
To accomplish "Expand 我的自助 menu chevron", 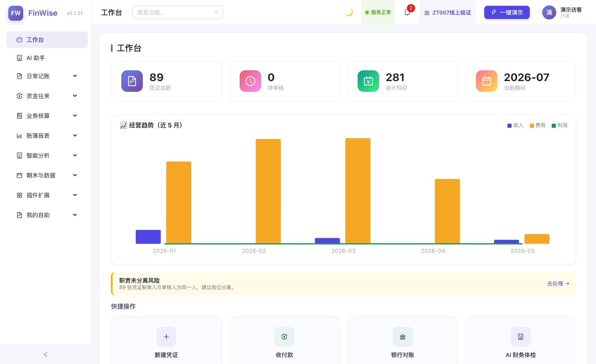I will [x=75, y=215].
